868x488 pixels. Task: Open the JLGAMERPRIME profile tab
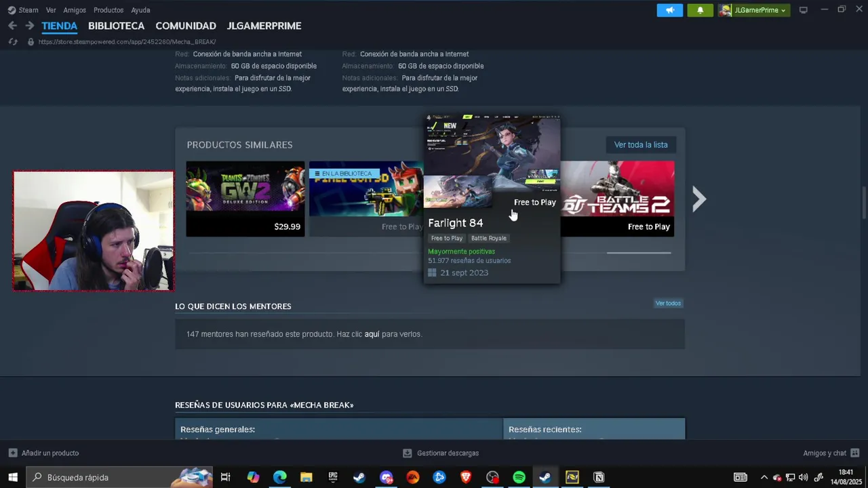tap(264, 26)
